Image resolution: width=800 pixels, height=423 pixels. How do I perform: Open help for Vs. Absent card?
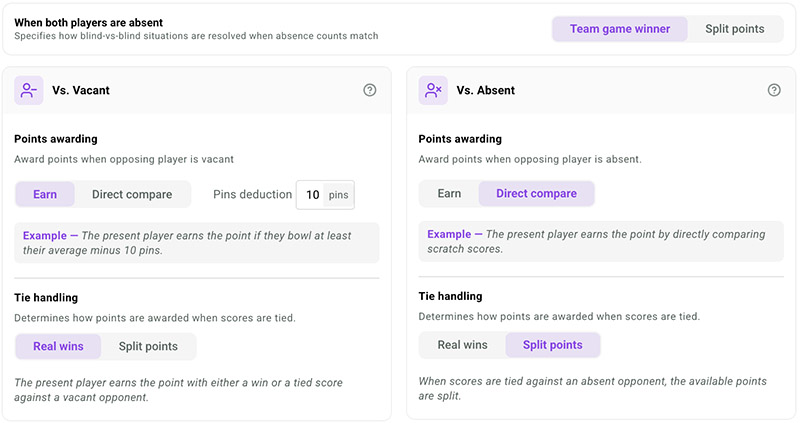tap(774, 90)
